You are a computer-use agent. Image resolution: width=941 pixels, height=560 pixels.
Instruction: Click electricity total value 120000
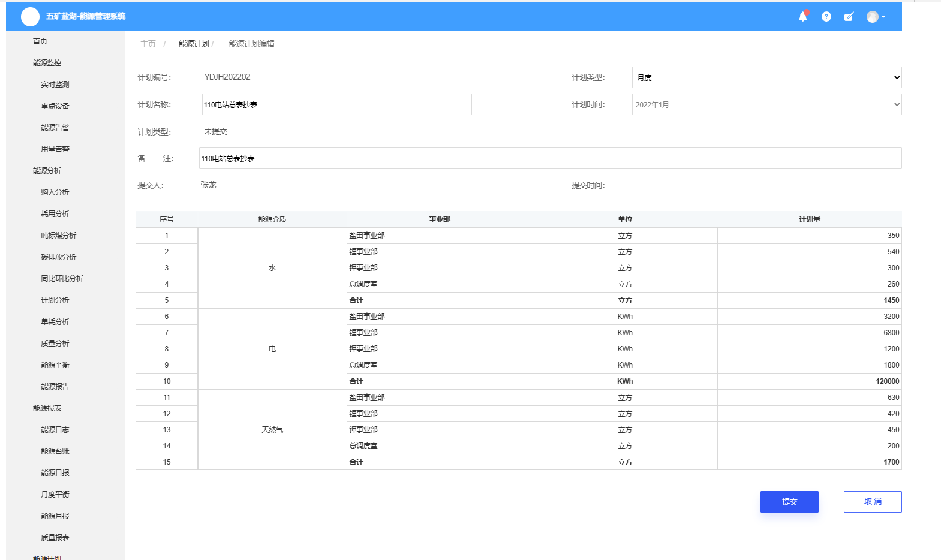(888, 381)
